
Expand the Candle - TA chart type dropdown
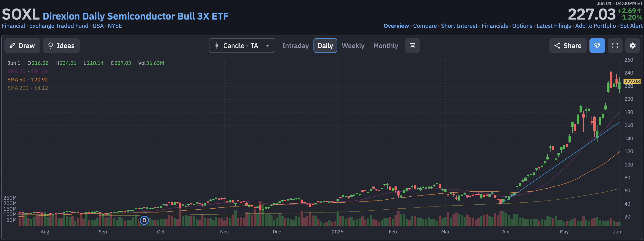pyautogui.click(x=242, y=46)
